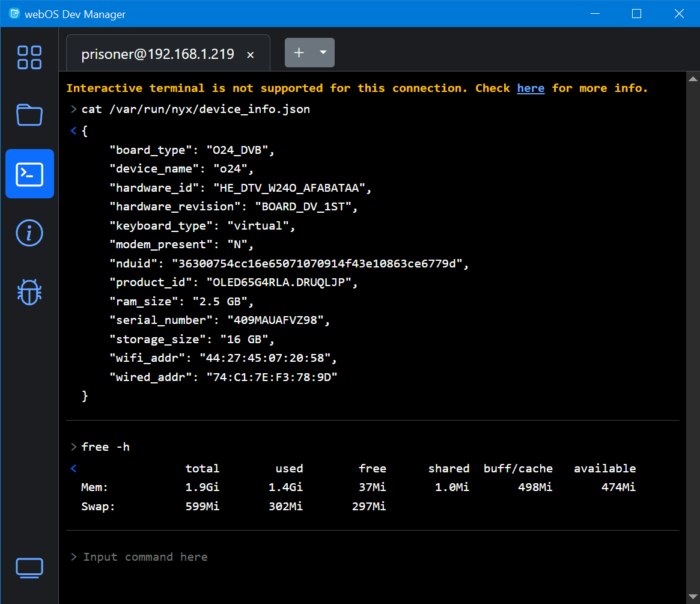Minimize the webOS Dev Manager window

594,14
